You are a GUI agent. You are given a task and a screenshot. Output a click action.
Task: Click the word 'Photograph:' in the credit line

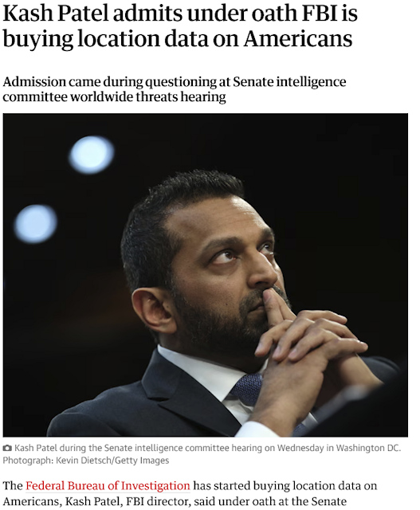coord(28,461)
